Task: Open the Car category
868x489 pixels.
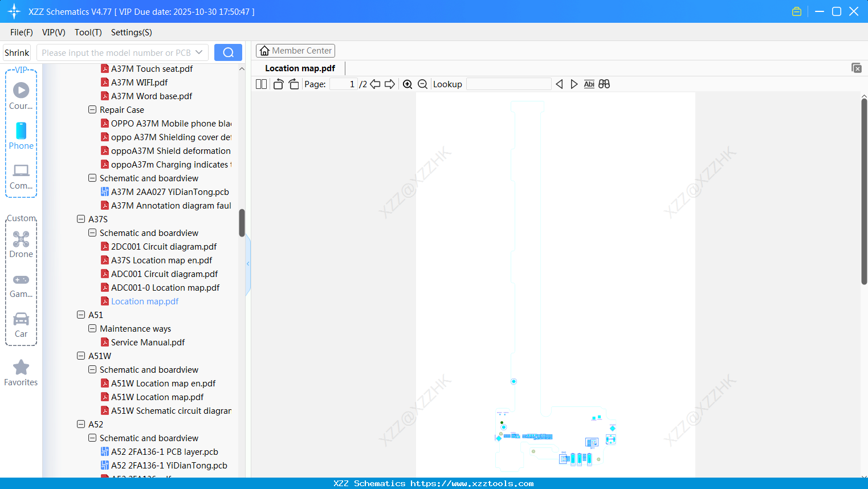Action: [x=21, y=325]
